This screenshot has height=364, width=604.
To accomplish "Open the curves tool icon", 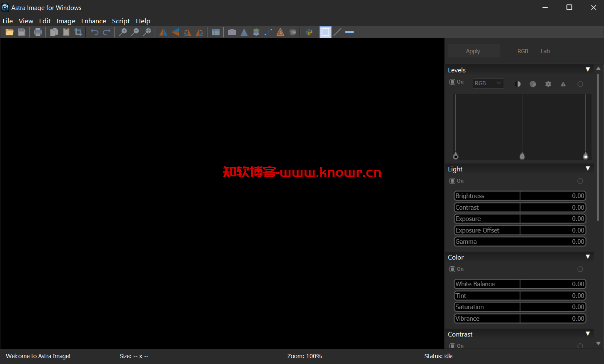I will (268, 32).
